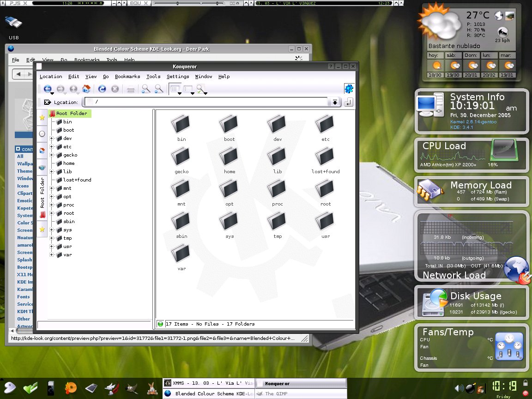Click the speaker volume icon in system tray

(x=459, y=388)
